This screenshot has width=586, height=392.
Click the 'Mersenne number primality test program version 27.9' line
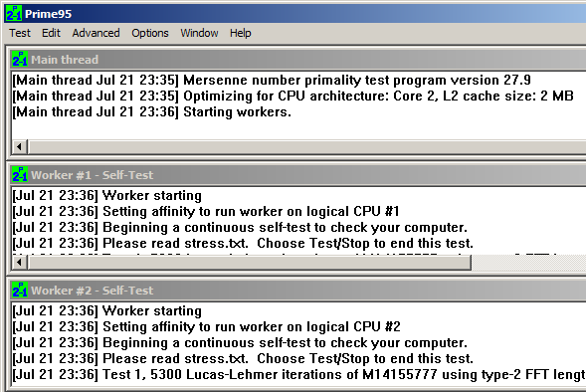(x=272, y=80)
